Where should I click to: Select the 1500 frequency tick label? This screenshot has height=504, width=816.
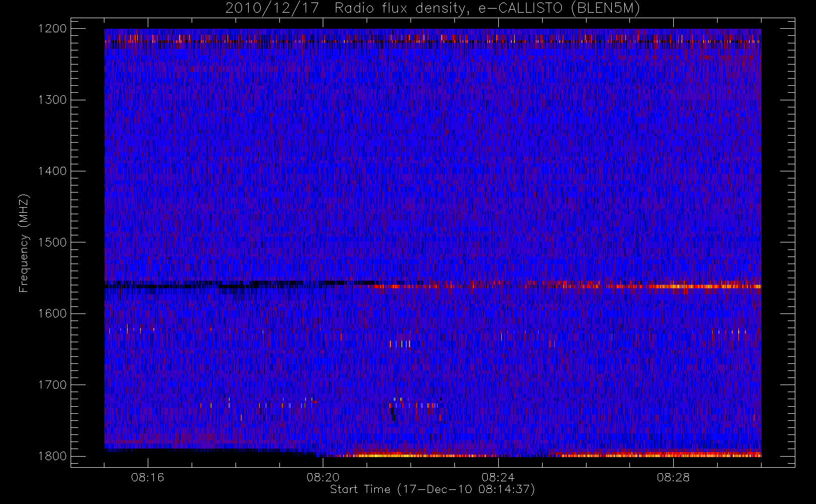[52, 242]
